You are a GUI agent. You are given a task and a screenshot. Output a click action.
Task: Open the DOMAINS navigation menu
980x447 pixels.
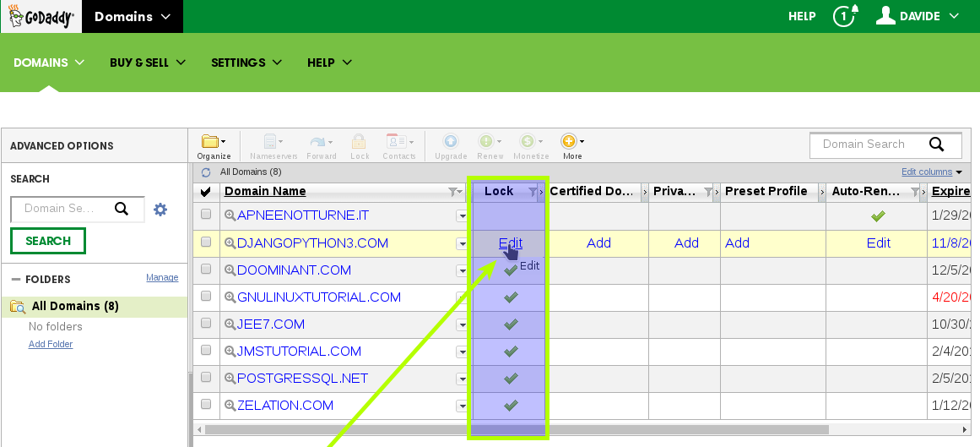[49, 63]
